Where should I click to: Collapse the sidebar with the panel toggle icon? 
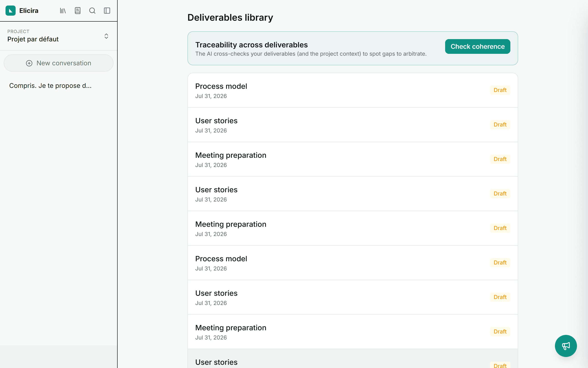[107, 11]
